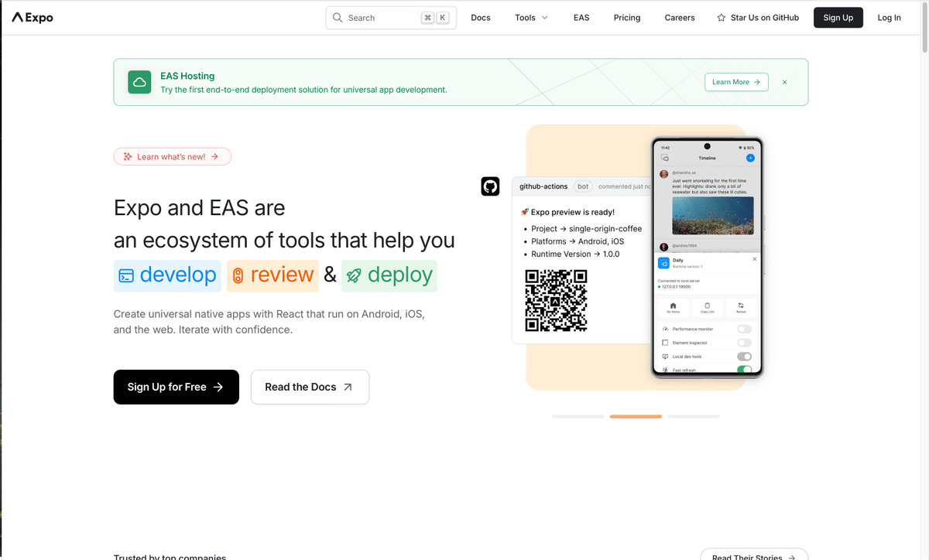
Task: Click the rocket icon next to deploy
Action: pos(354,275)
